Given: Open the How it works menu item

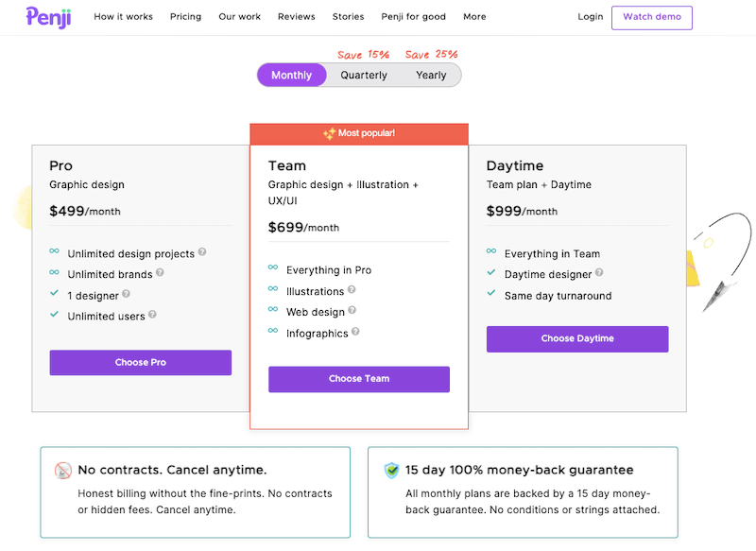Looking at the screenshot, I should [x=124, y=17].
